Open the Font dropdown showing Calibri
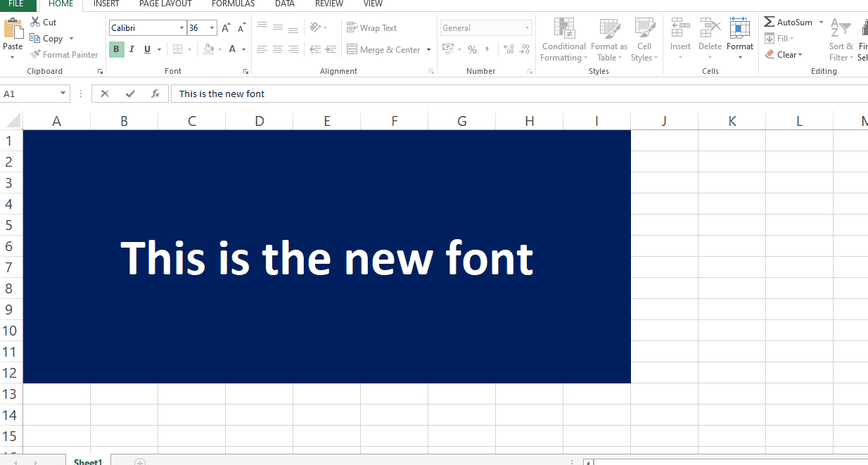This screenshot has width=868, height=465. [181, 27]
